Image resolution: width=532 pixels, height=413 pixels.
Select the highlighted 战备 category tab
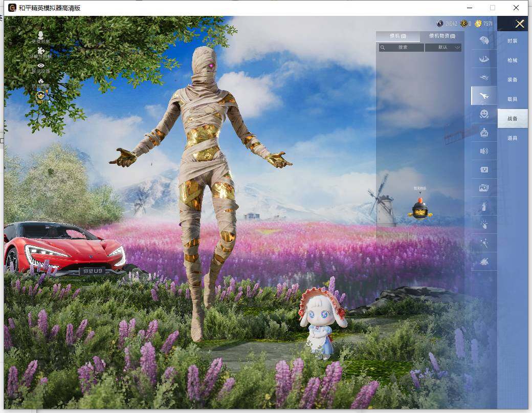coord(513,118)
